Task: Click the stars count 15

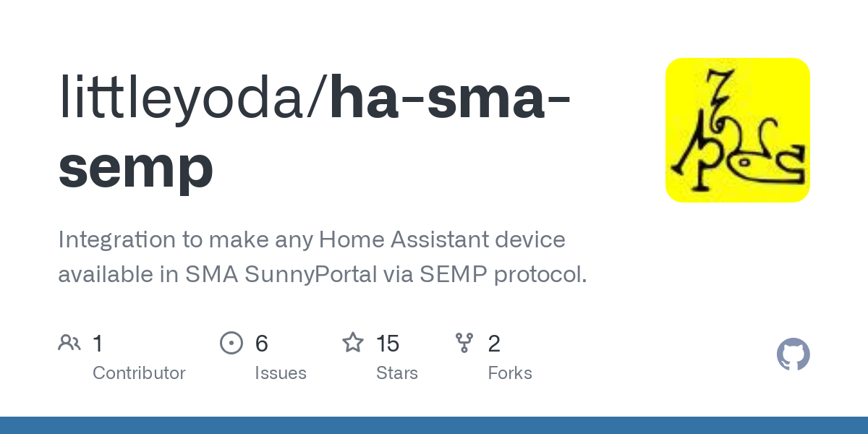Action: click(388, 344)
